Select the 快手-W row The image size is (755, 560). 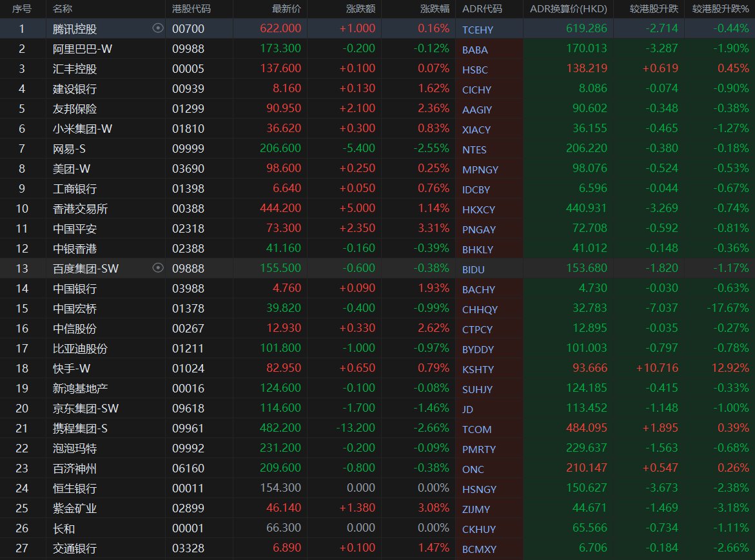coord(72,369)
